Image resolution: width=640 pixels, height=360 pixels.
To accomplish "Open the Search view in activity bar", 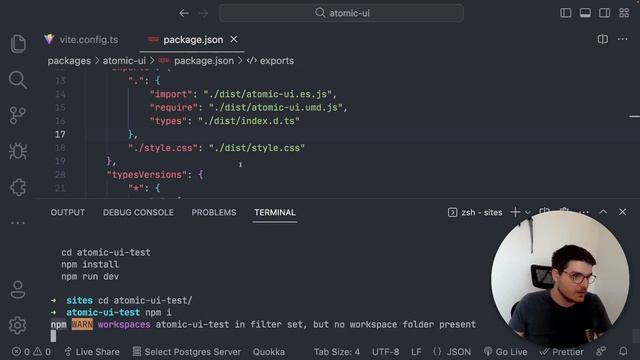I will coord(18,80).
